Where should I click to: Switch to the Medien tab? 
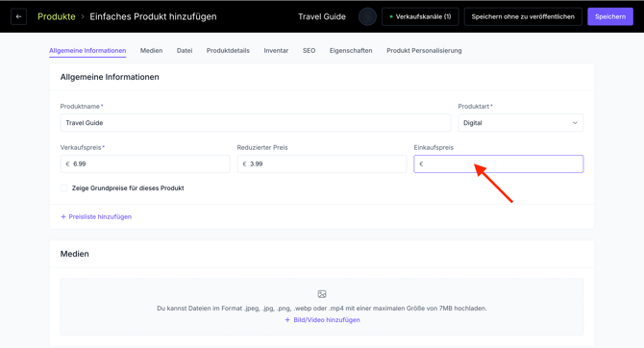(x=151, y=51)
